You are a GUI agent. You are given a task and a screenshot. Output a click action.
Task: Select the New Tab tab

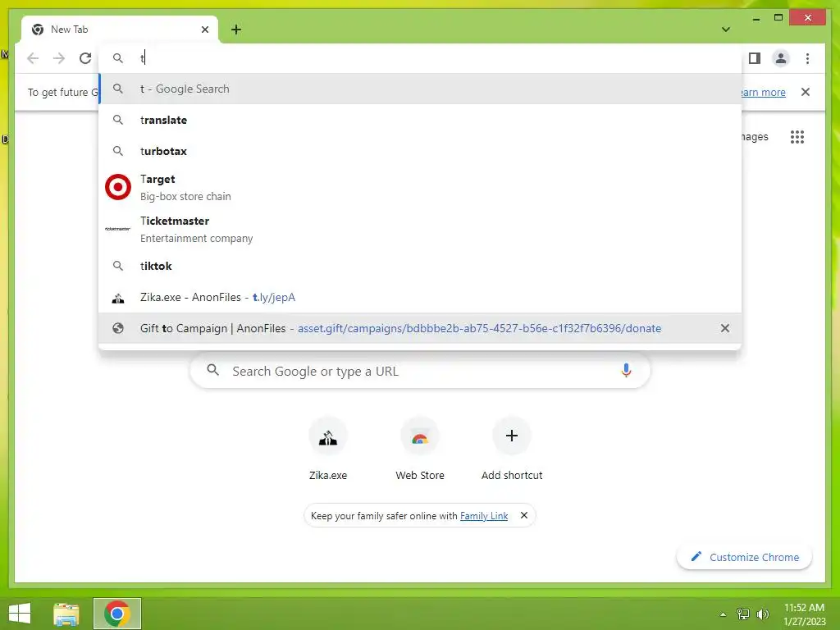tap(119, 30)
